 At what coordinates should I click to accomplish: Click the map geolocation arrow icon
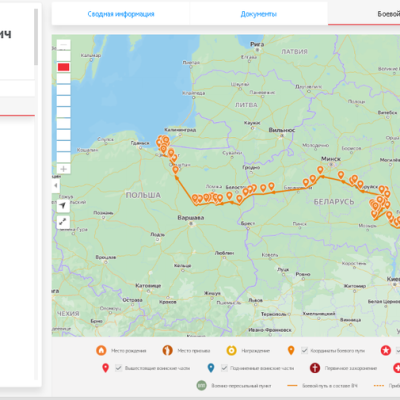(x=63, y=206)
